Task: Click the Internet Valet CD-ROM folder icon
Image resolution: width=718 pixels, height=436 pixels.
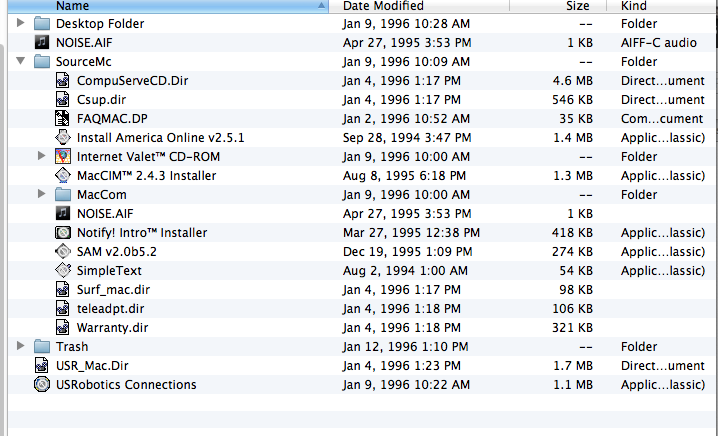Action: coord(63,157)
